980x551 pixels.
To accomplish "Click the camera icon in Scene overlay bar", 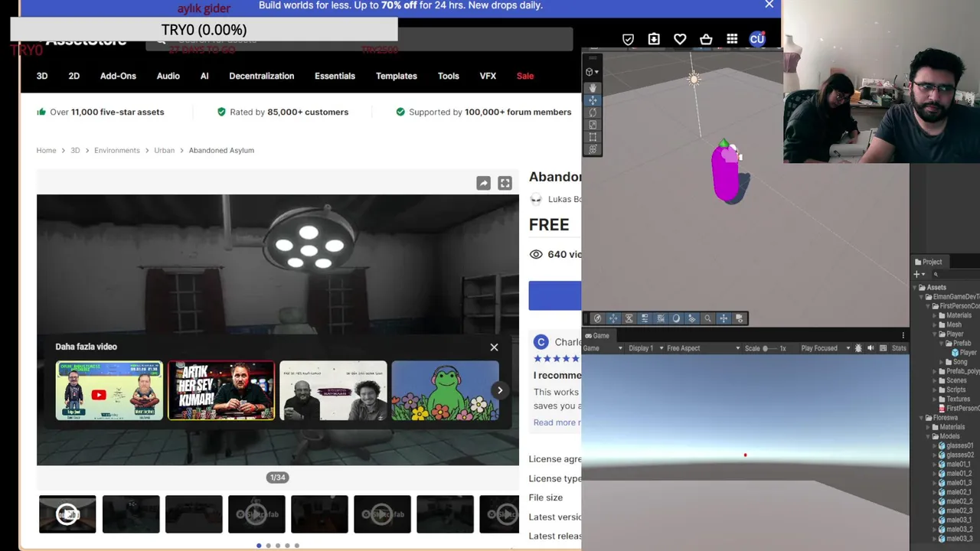I will 739,318.
